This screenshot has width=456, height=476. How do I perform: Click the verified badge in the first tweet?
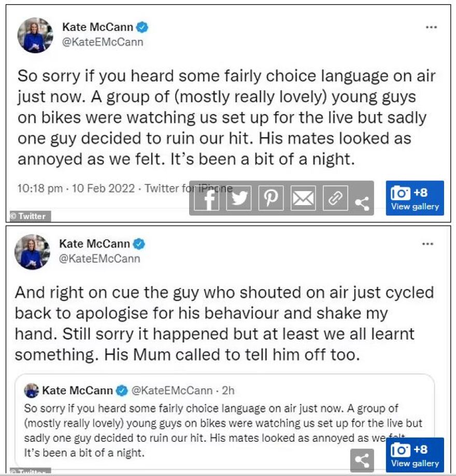(142, 27)
